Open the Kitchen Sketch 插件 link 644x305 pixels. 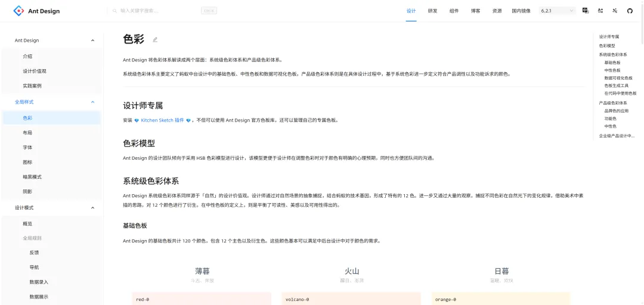162,121
